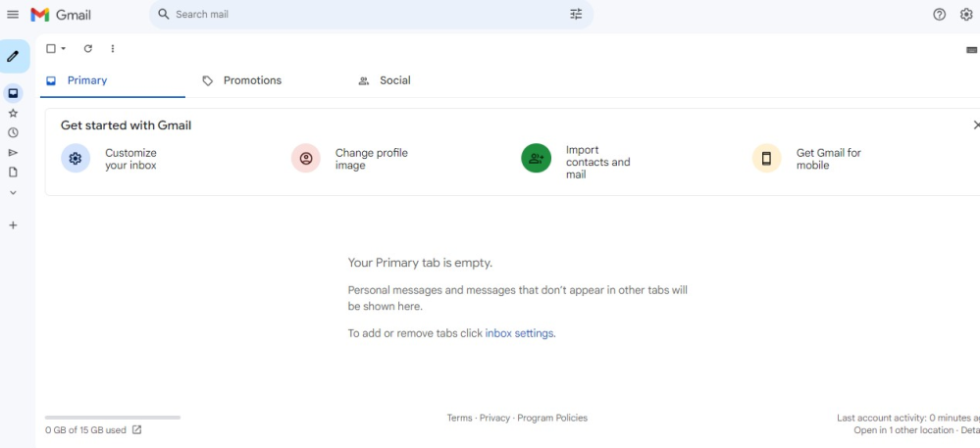The width and height of the screenshot is (980, 448).
Task: Click Customize your inbox
Action: point(130,159)
